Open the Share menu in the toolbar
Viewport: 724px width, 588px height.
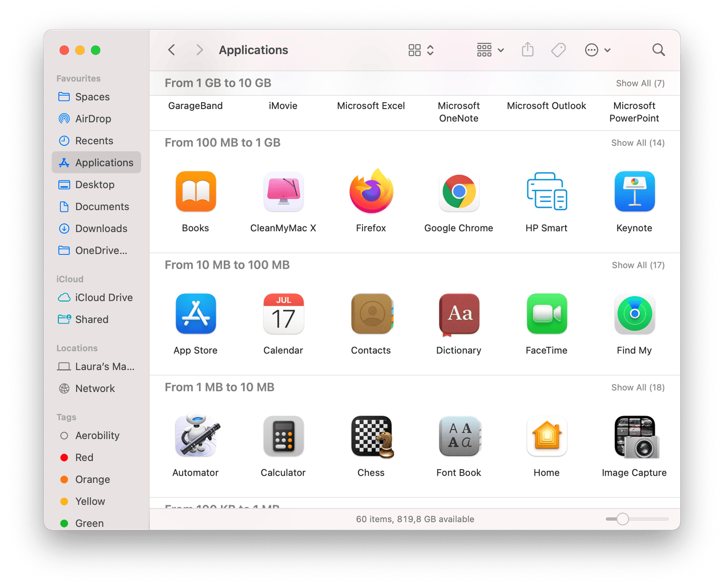point(527,50)
